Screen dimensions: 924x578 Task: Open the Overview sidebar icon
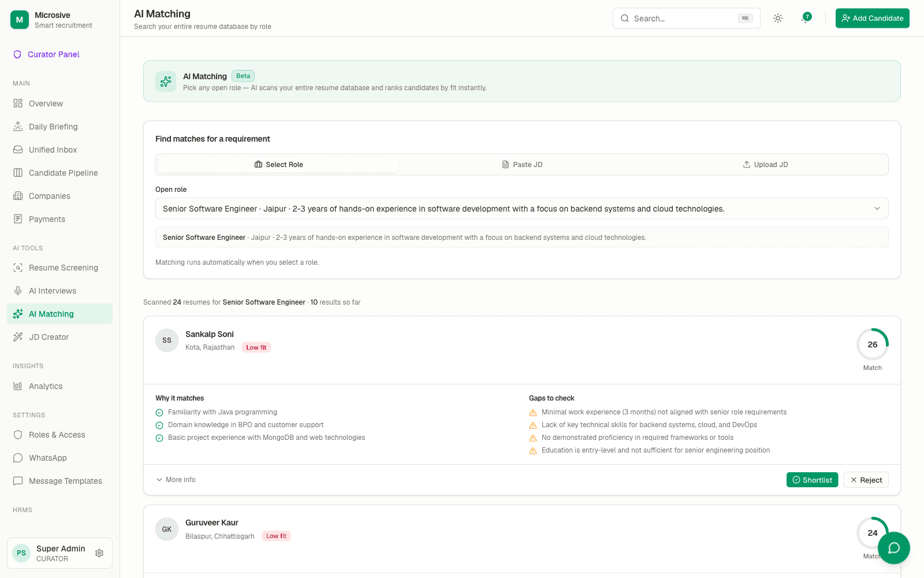tap(18, 103)
